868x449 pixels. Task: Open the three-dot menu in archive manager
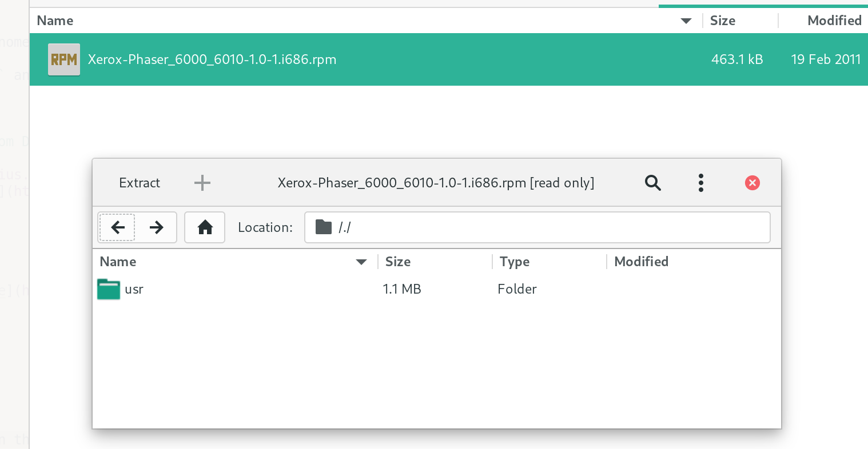click(701, 183)
